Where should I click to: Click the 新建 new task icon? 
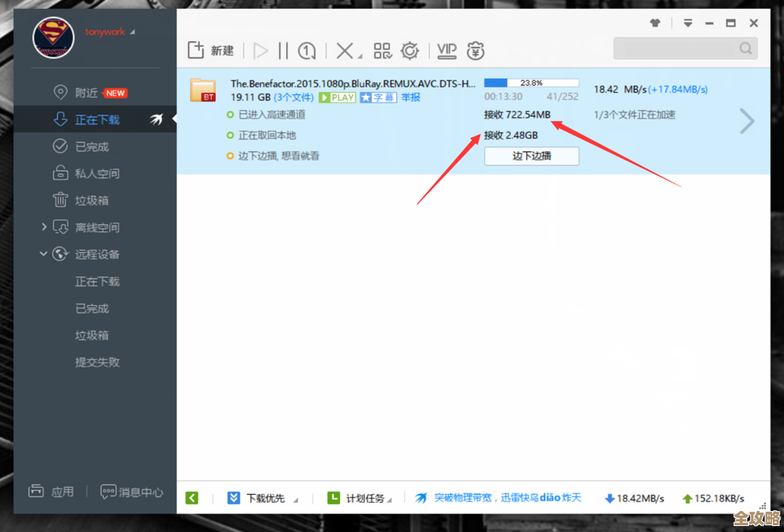(x=196, y=51)
